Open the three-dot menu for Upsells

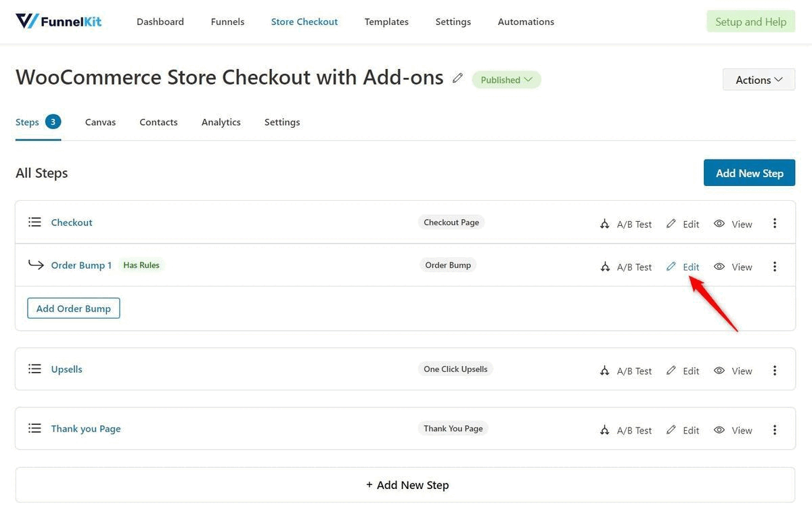(775, 371)
